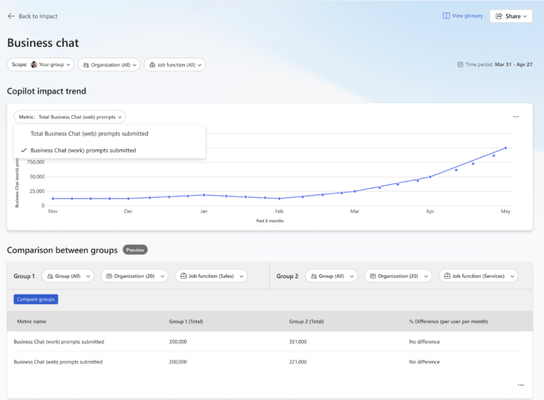
Task: Click the Preview badge
Action: (135, 250)
